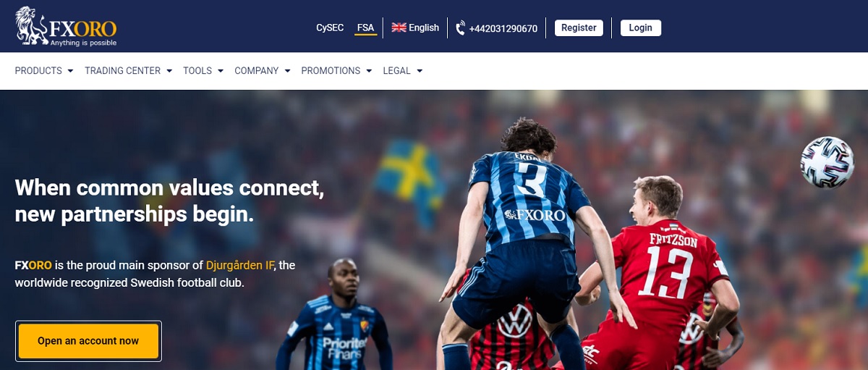Viewport: 868px width, 370px height.
Task: Open the LEGAL menu
Action: 402,71
